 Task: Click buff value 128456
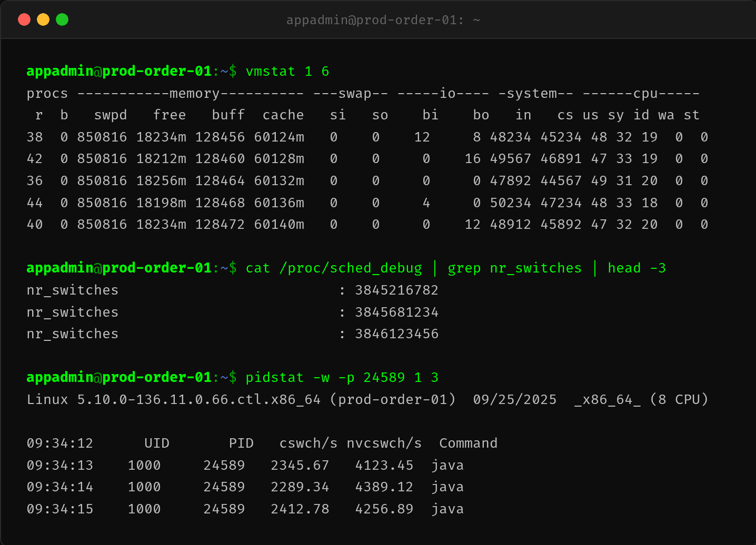pos(220,137)
